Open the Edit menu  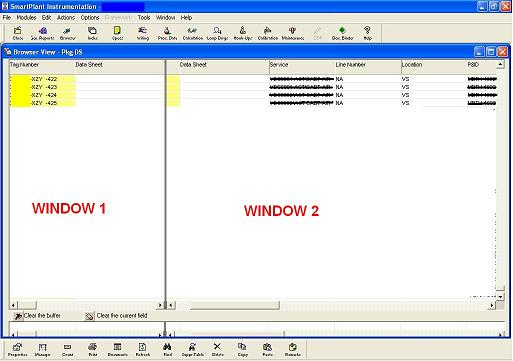coord(46,17)
